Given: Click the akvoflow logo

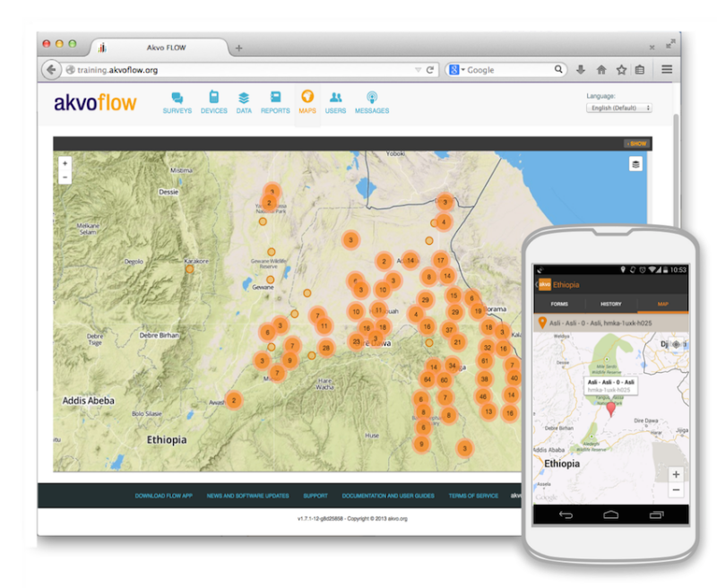Looking at the screenshot, I should pos(95,102).
